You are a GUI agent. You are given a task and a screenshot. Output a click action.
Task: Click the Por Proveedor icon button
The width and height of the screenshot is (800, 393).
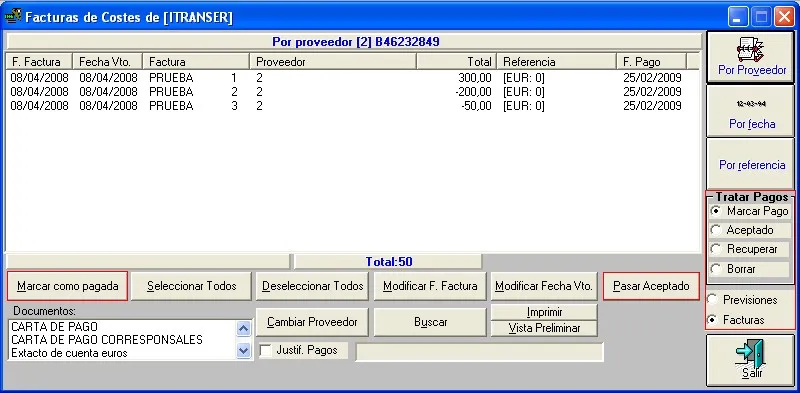coord(750,57)
